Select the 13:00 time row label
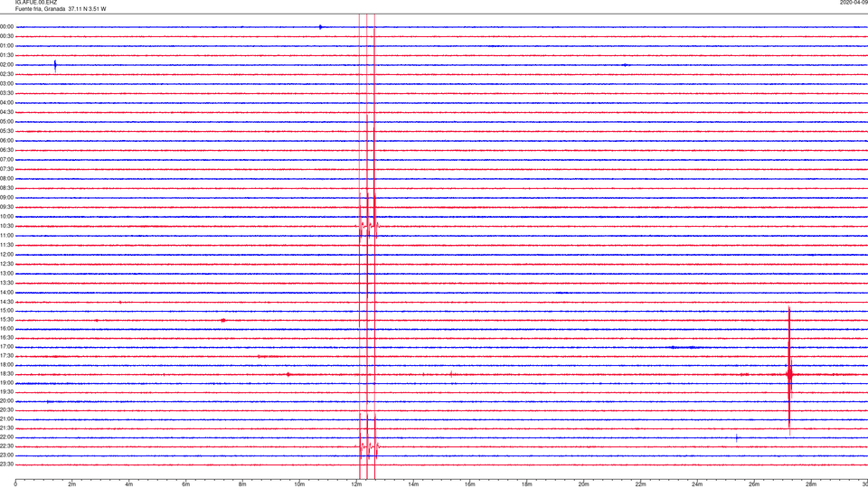868x488 pixels. tap(7, 273)
